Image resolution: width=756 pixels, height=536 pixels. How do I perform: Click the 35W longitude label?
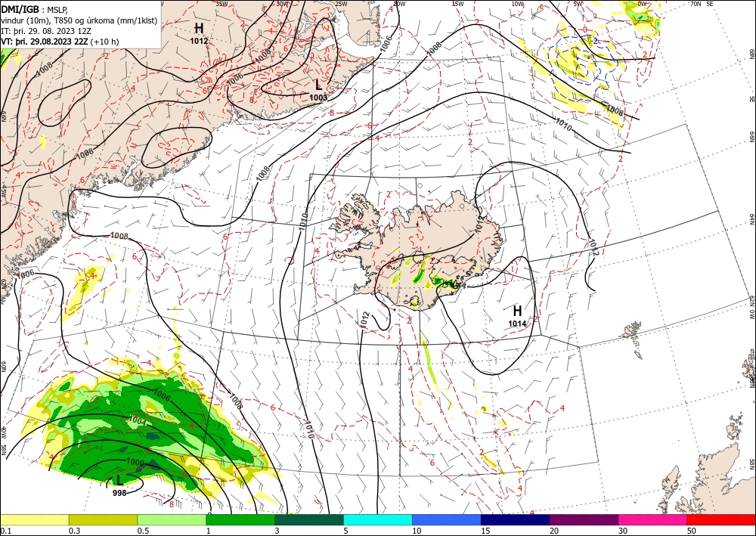(x=222, y=4)
